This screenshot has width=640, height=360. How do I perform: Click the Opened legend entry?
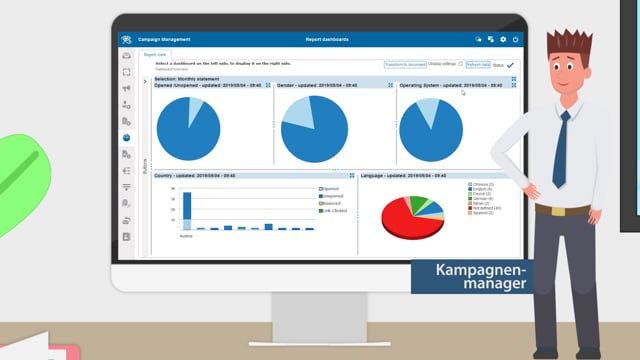(x=329, y=189)
